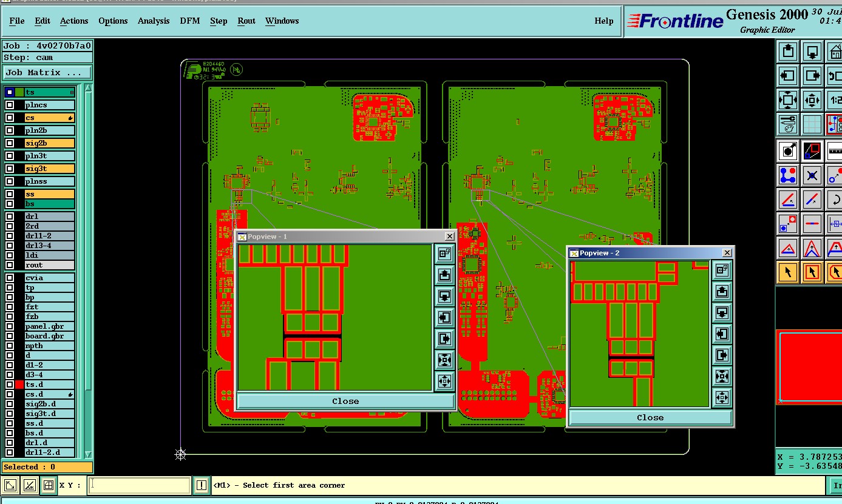Toggle the checkbox for layer sig3t
The height and width of the screenshot is (504, 842).
pyautogui.click(x=9, y=169)
